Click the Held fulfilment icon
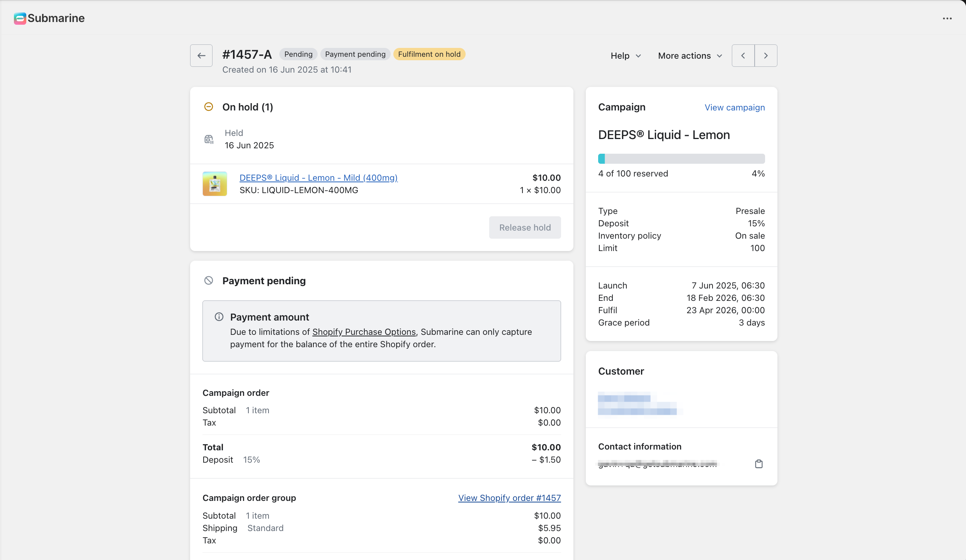This screenshot has width=966, height=560. [209, 139]
